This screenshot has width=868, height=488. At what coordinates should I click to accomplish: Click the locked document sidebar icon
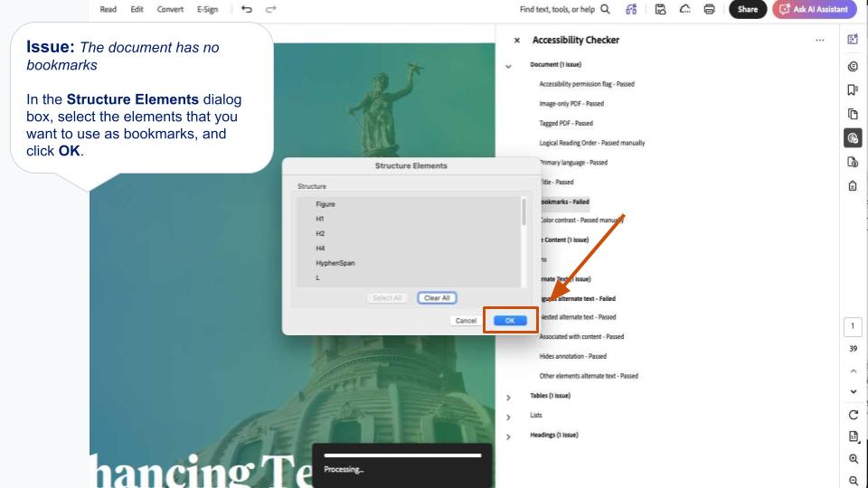pyautogui.click(x=853, y=185)
